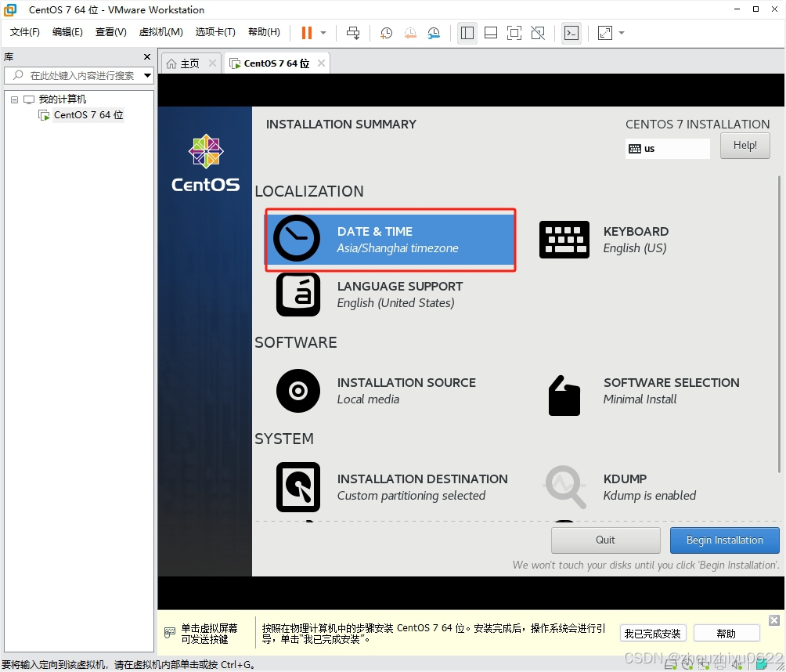The height and width of the screenshot is (672, 786).
Task: Click the Help! button in installer
Action: click(x=745, y=146)
